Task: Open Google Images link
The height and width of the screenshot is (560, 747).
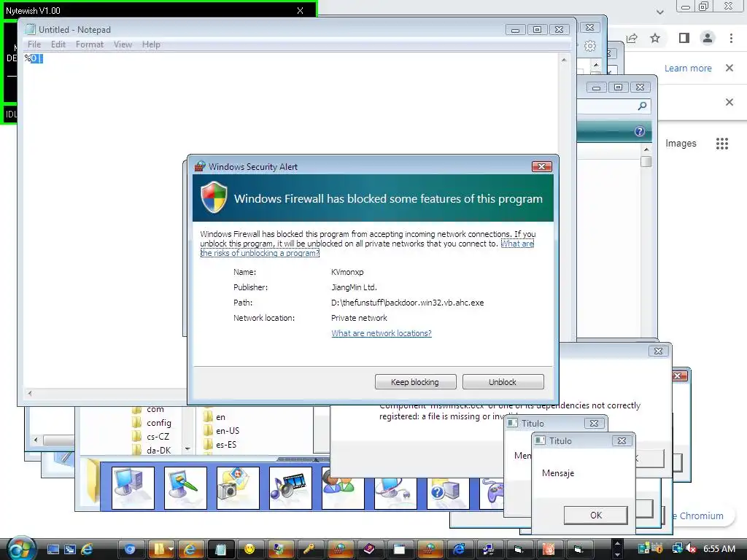Action: coord(681,144)
